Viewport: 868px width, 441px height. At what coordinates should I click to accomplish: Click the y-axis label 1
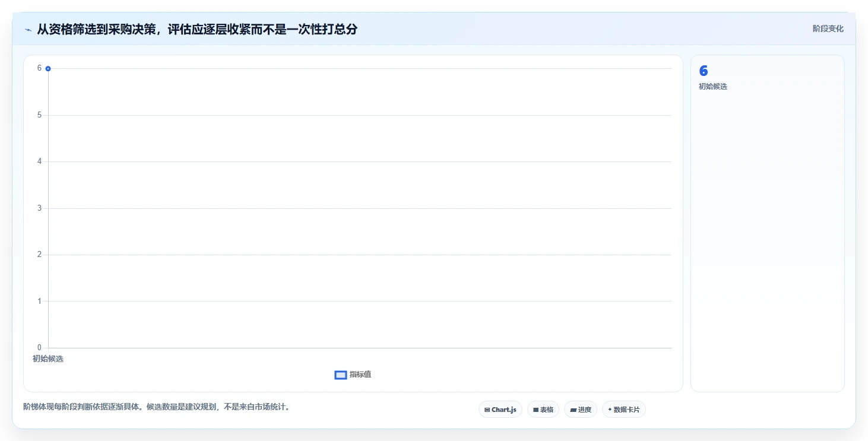click(39, 302)
